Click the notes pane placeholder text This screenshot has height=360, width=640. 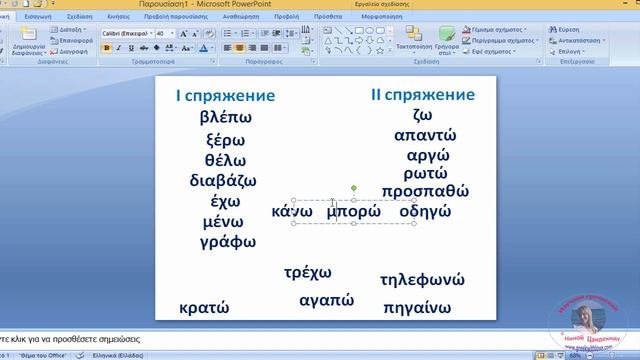[70, 339]
